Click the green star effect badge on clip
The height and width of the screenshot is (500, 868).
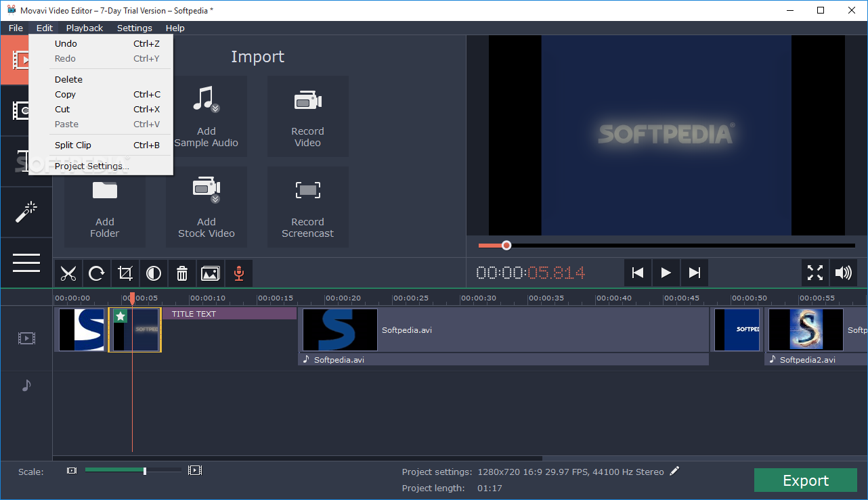(120, 316)
